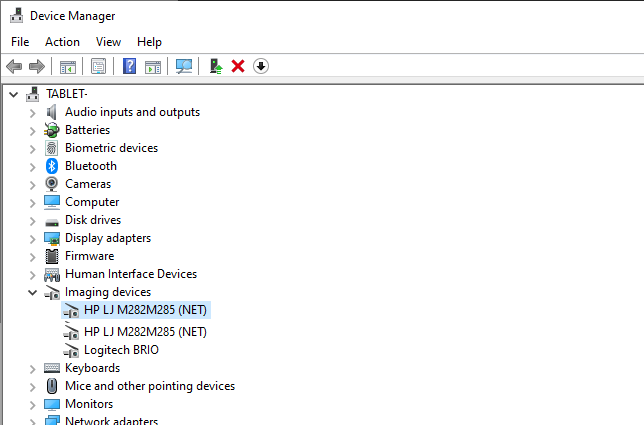Screen dimensions: 644x425
Task: Uninstall the device with the red X icon
Action: click(238, 66)
